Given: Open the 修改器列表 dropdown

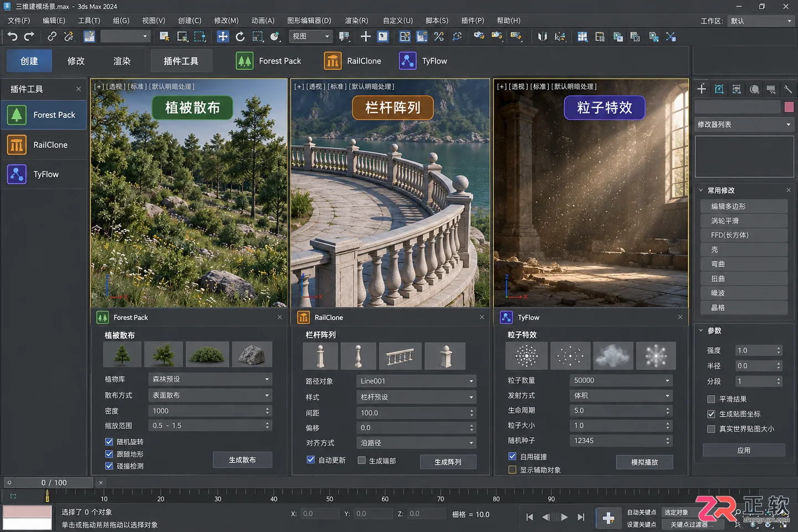Looking at the screenshot, I should [744, 125].
